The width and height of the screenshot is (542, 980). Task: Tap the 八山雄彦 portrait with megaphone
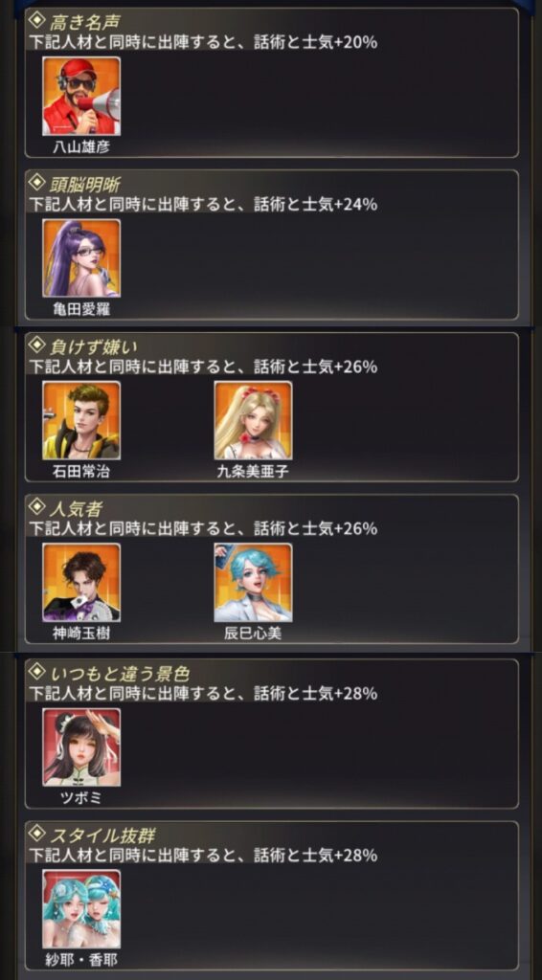coord(81,96)
